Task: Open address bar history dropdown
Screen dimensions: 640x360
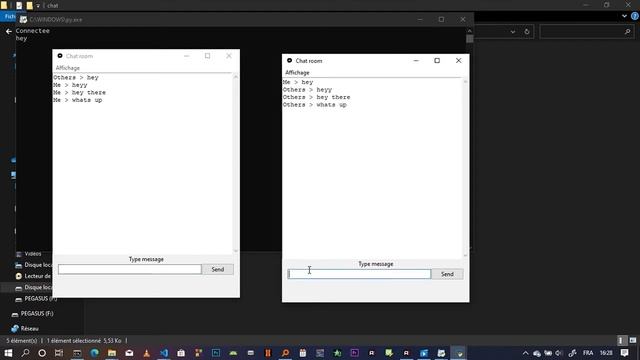Action: point(513,31)
